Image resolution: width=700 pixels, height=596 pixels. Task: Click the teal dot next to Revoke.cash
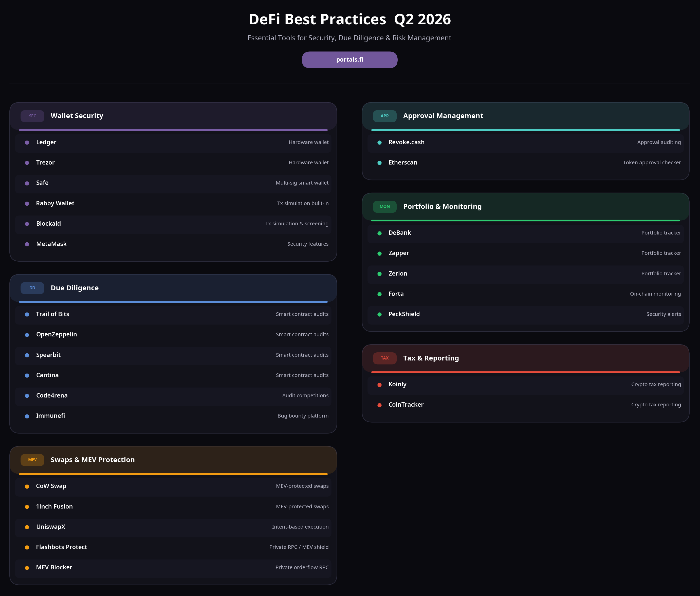click(379, 142)
